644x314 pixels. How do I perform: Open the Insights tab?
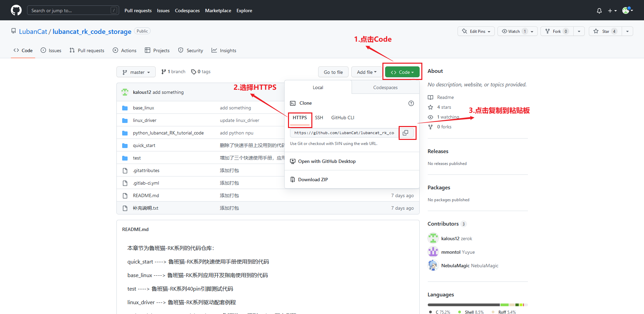point(224,50)
